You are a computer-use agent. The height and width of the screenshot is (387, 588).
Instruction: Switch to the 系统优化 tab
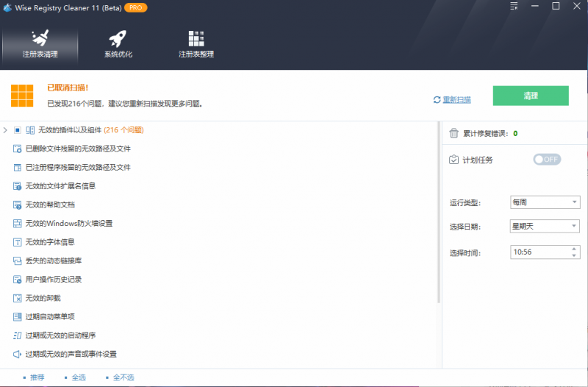click(x=118, y=45)
